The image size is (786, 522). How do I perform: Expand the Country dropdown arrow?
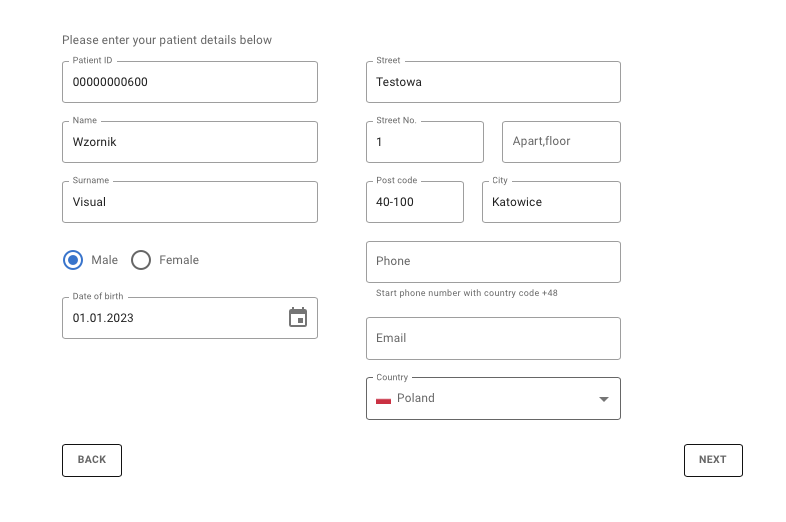coord(603,399)
